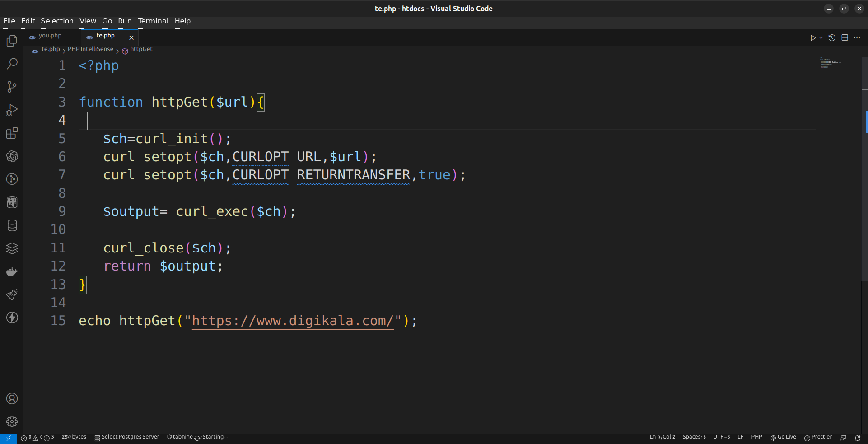Screen dimensions: 868x444
Task: Open the File menu
Action: 9,21
